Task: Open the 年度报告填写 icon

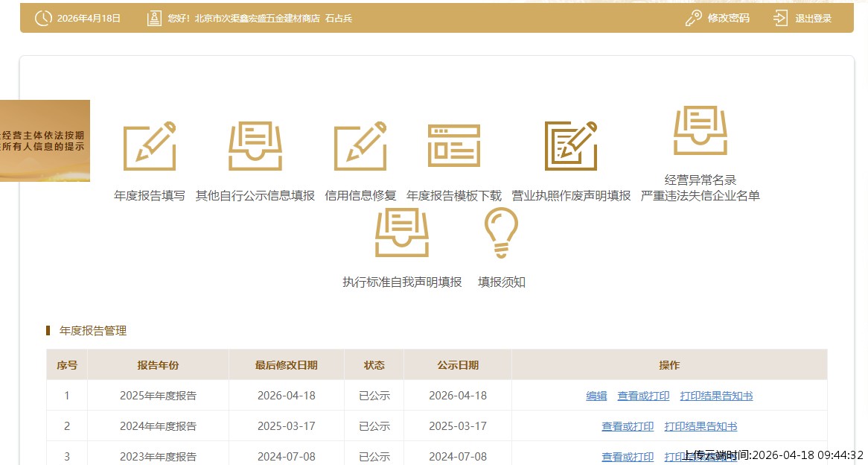Action: coord(149,146)
